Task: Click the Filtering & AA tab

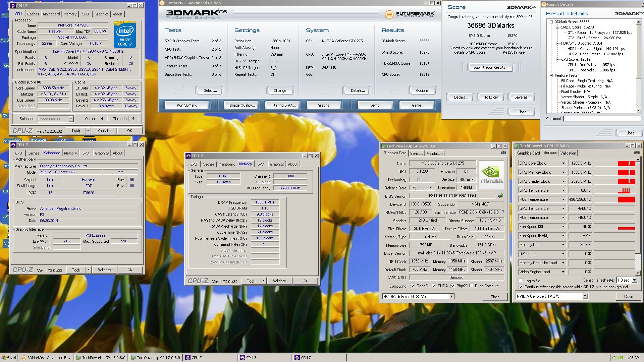Action: (283, 105)
